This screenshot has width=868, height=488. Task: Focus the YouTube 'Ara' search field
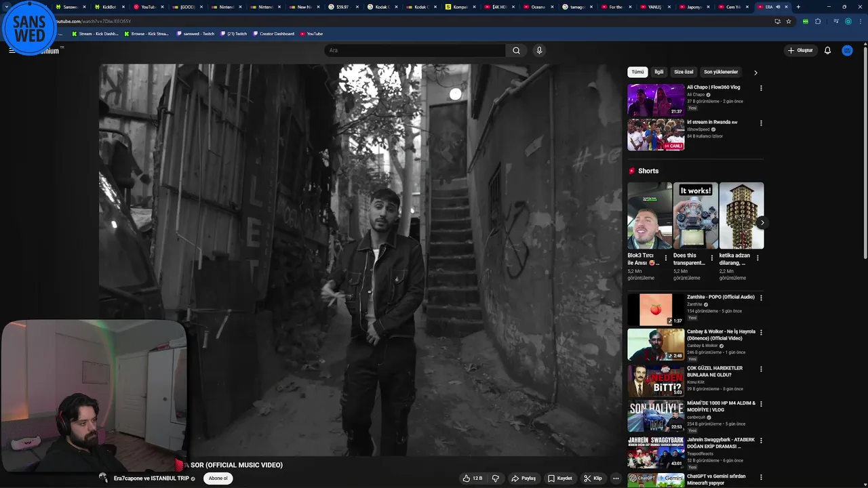click(x=415, y=50)
